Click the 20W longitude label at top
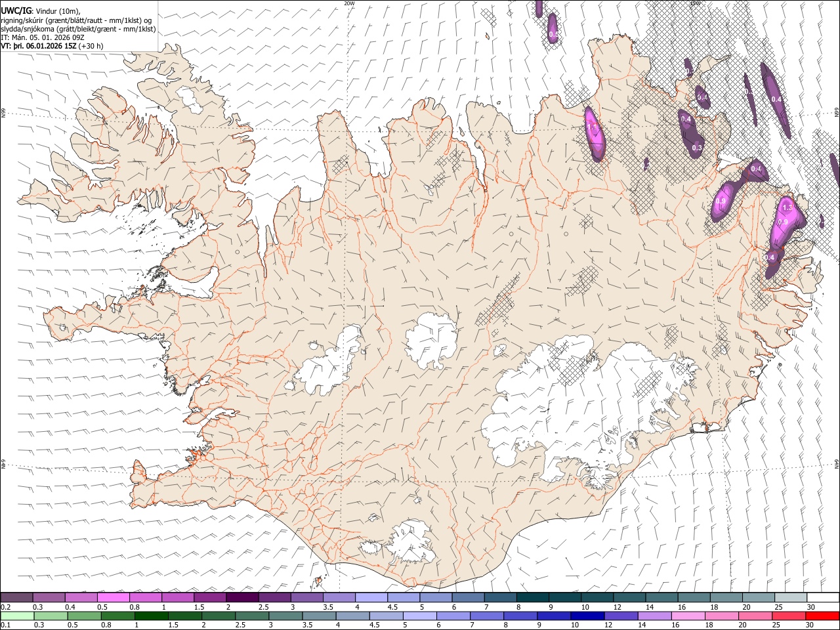This screenshot has height=630, width=840. [349, 3]
